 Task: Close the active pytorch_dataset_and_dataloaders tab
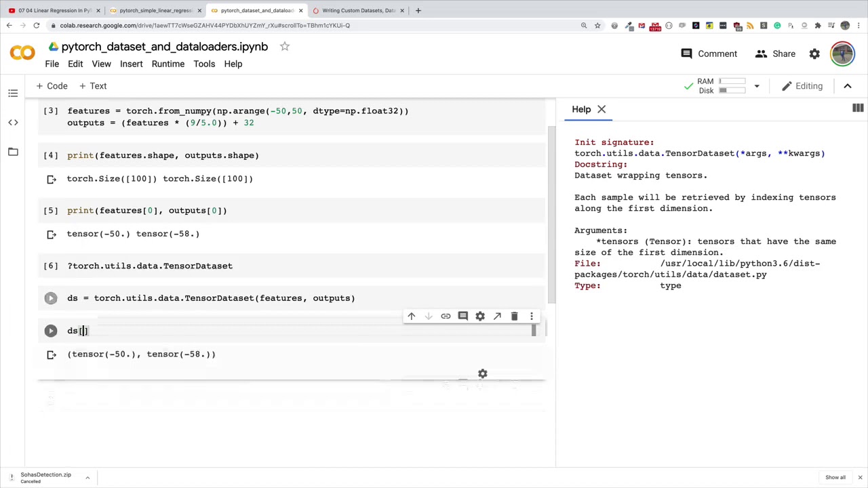point(300,10)
